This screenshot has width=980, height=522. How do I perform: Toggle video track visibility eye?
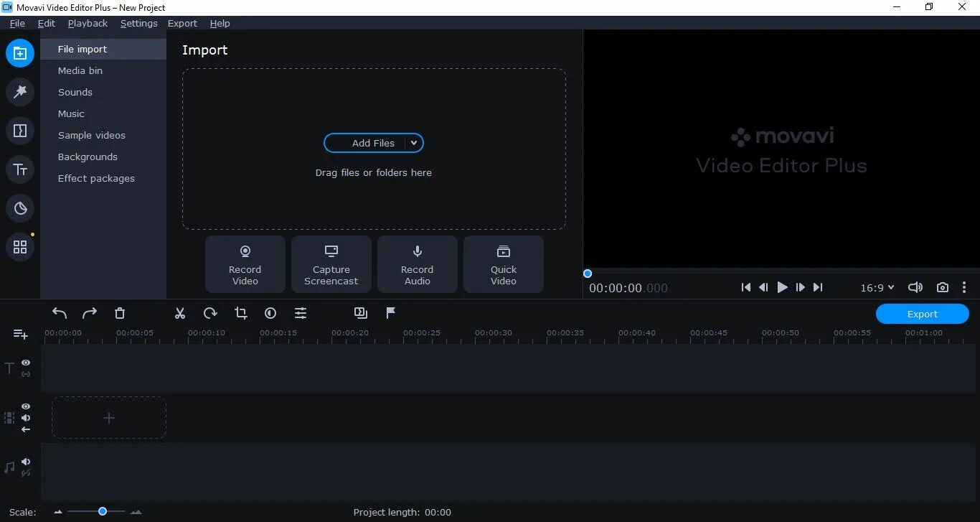pyautogui.click(x=26, y=406)
